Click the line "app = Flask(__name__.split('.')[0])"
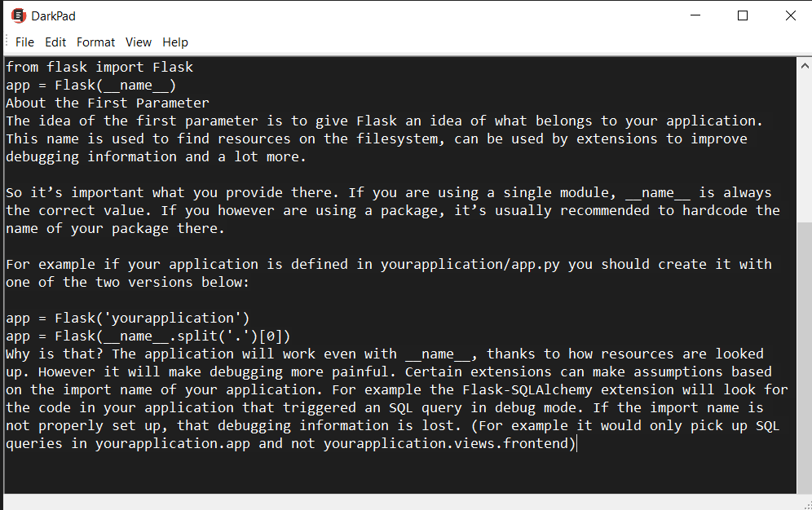Screen dimensions: 812x510 tap(148, 336)
